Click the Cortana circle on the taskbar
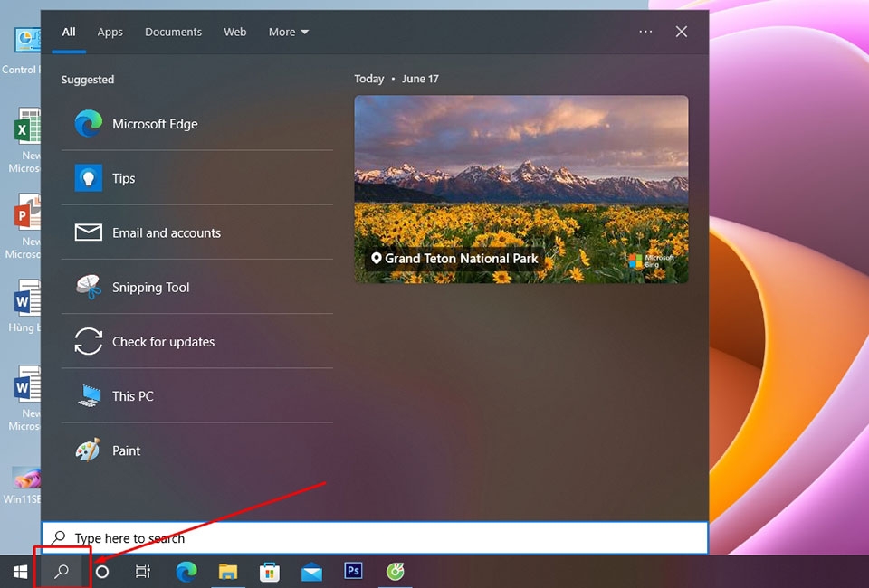Image resolution: width=869 pixels, height=588 pixels. (101, 571)
